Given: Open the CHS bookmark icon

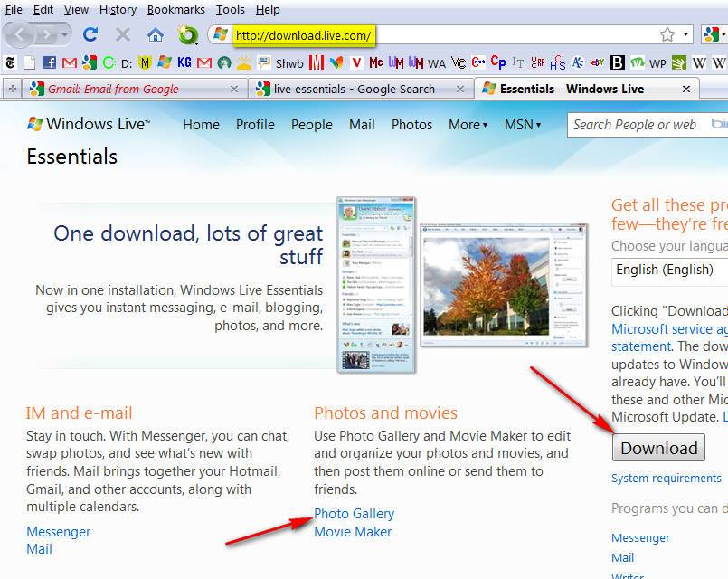Looking at the screenshot, I should pos(558,62).
